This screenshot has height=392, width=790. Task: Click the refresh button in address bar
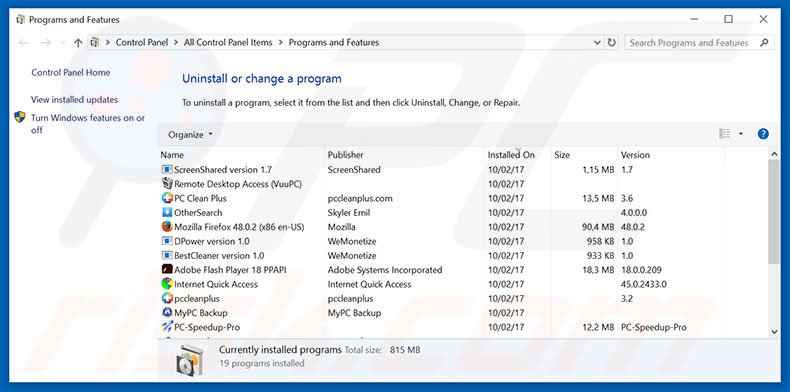click(x=612, y=43)
